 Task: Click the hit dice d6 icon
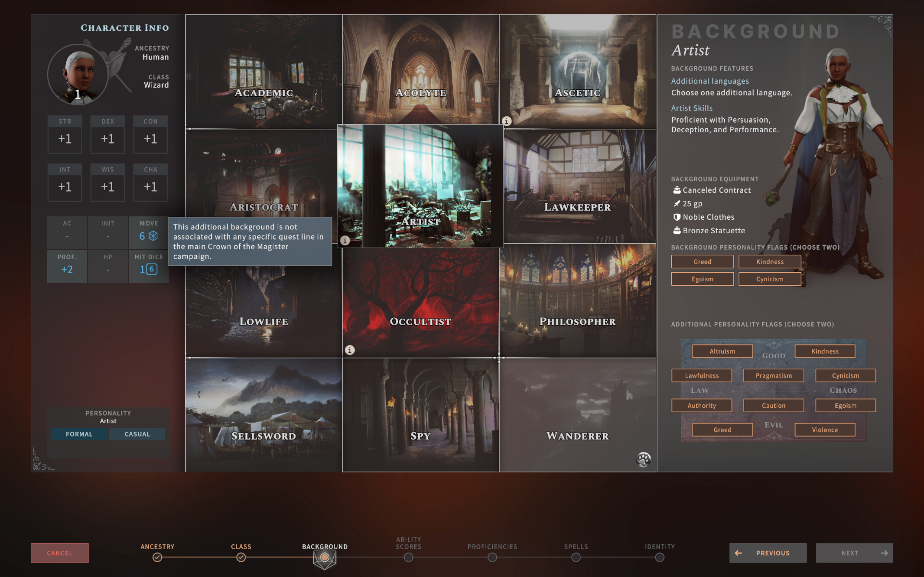152,269
